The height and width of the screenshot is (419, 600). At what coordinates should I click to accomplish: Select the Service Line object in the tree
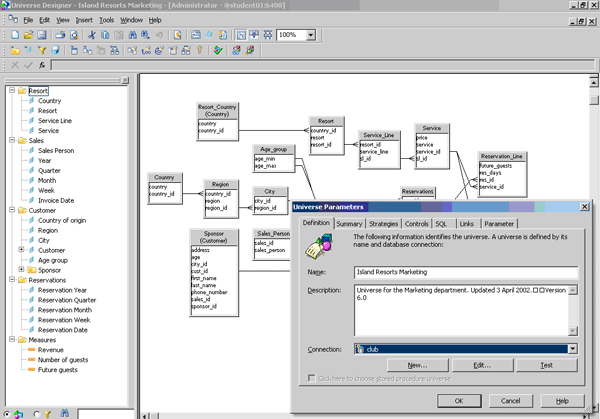[55, 121]
